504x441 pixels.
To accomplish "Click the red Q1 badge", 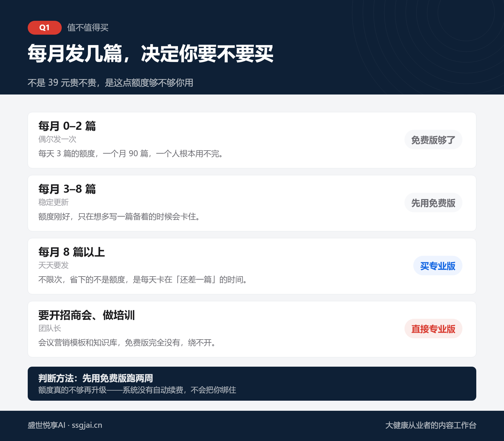I will pos(44,28).
